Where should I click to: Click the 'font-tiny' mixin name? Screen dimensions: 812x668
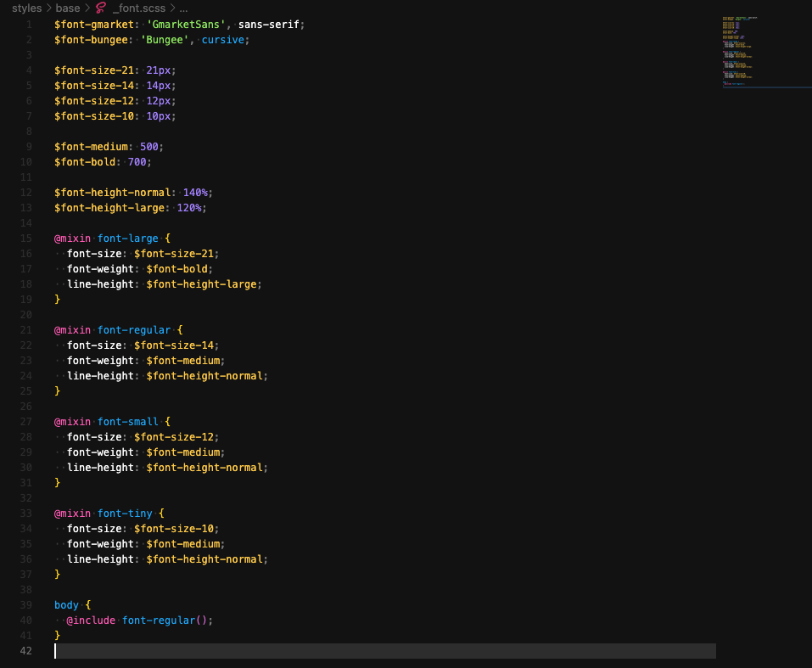(x=125, y=514)
